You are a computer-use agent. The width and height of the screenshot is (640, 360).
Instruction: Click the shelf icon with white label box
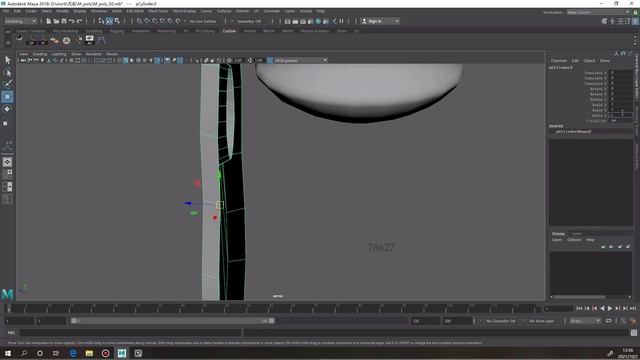tap(89, 40)
